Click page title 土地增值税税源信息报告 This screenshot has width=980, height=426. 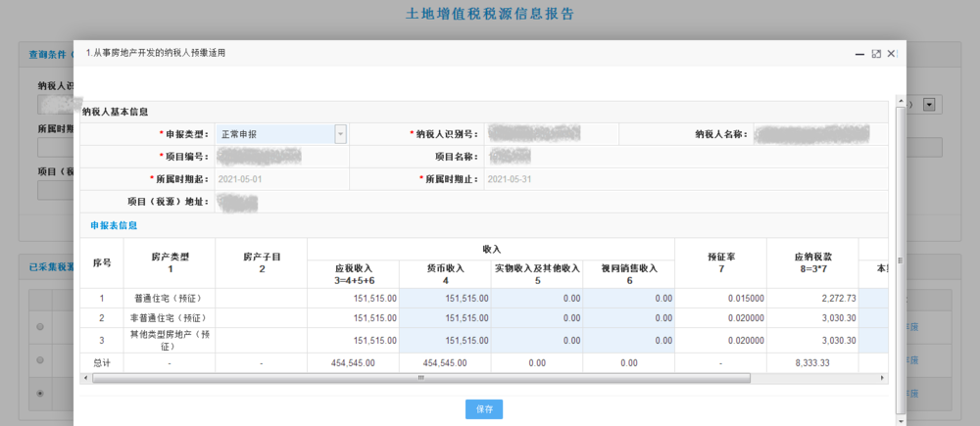tap(489, 15)
